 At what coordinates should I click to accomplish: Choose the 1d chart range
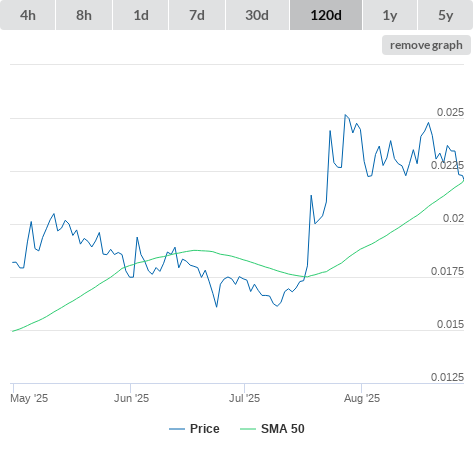click(x=141, y=15)
